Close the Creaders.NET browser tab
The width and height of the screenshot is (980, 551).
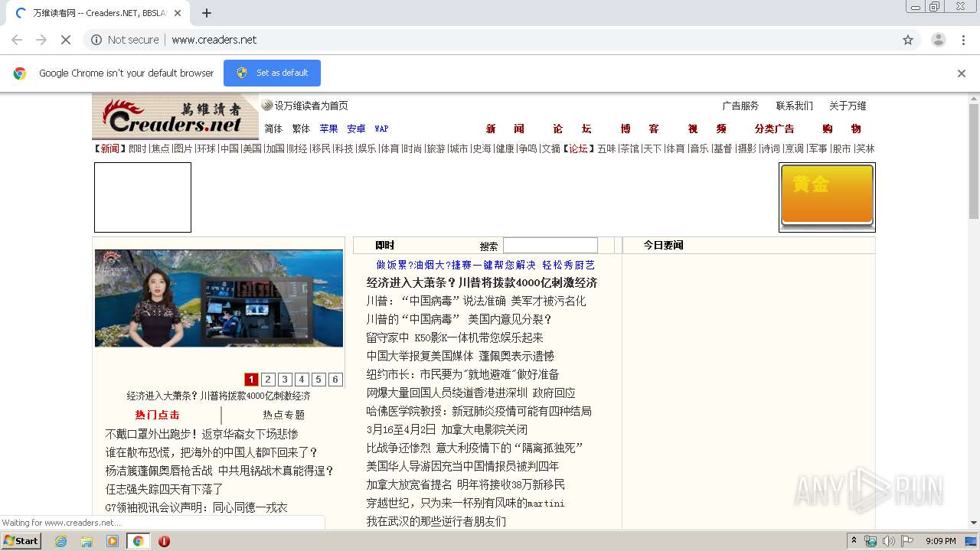[x=178, y=13]
